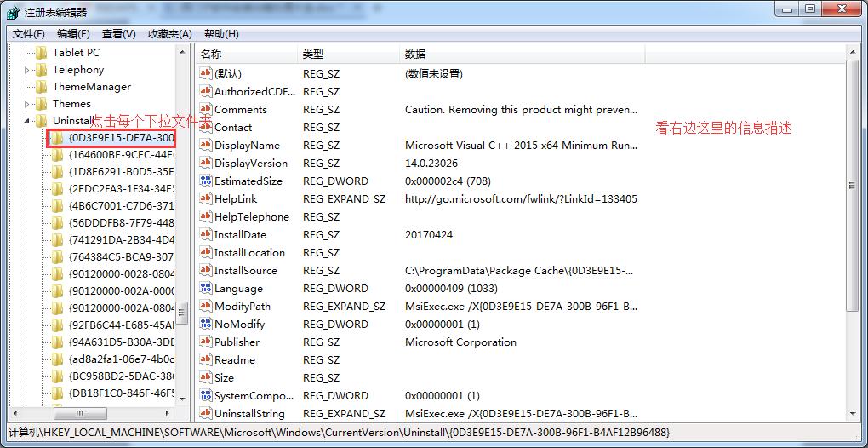Click the string icon for DisplayName value
Screen dimensions: 868x448
coord(206,145)
